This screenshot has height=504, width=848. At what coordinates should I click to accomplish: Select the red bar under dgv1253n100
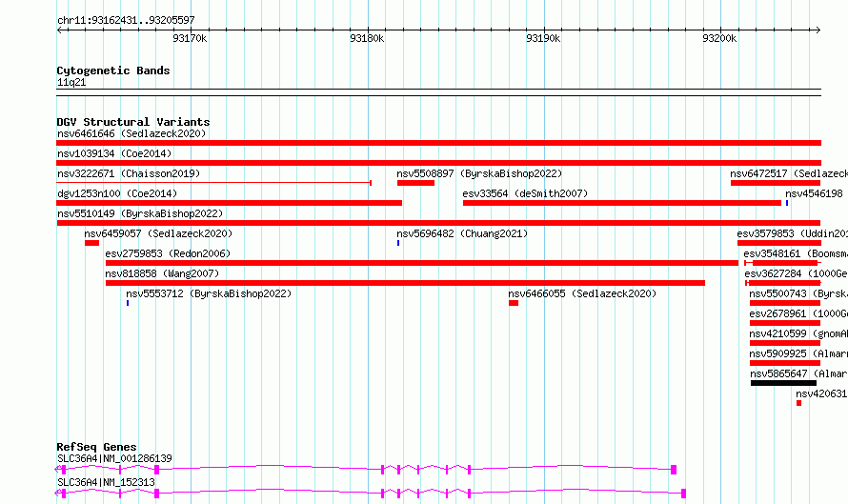tap(230, 203)
